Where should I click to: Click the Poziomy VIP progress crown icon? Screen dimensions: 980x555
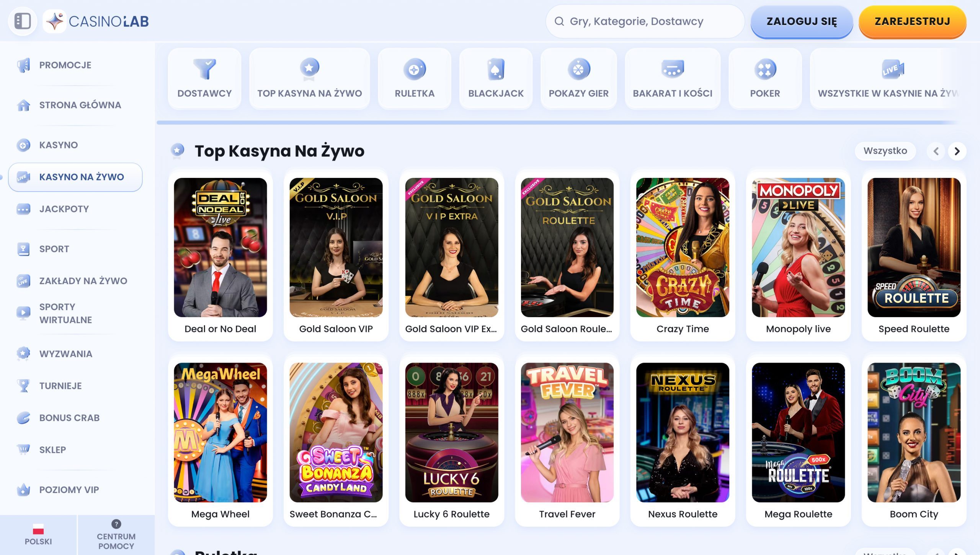[x=24, y=489]
